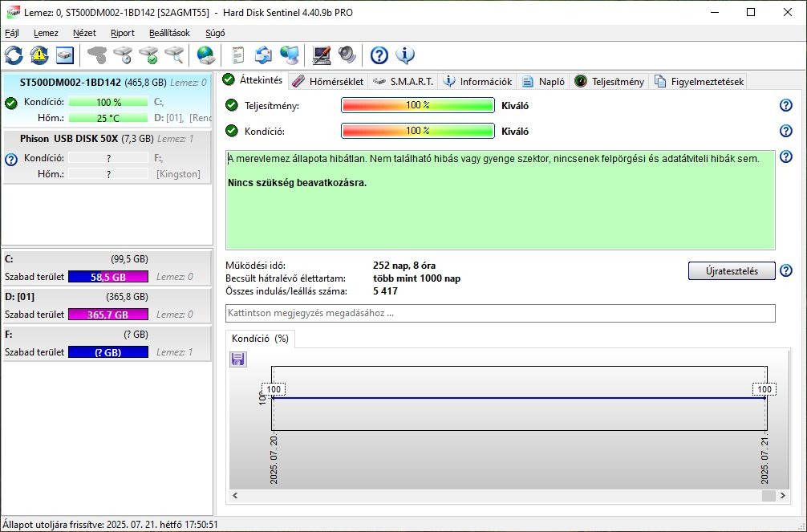
Task: Switch to the Információk tab
Action: tap(477, 81)
